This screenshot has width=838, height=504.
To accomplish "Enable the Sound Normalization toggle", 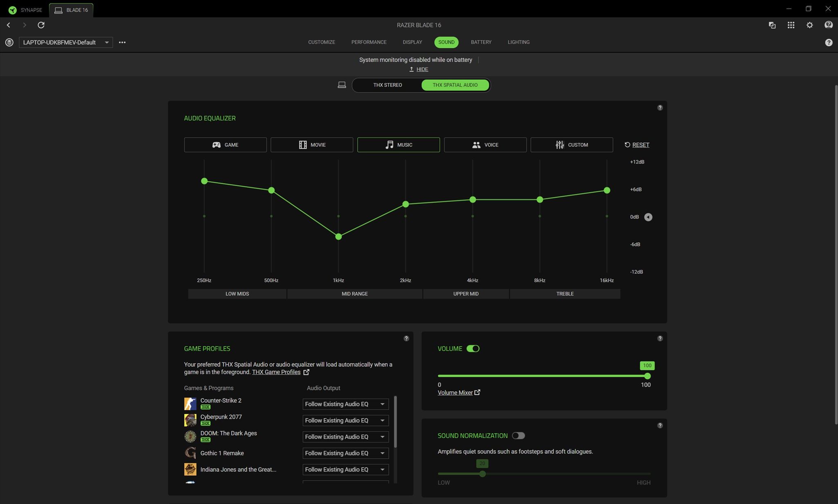I will click(518, 436).
